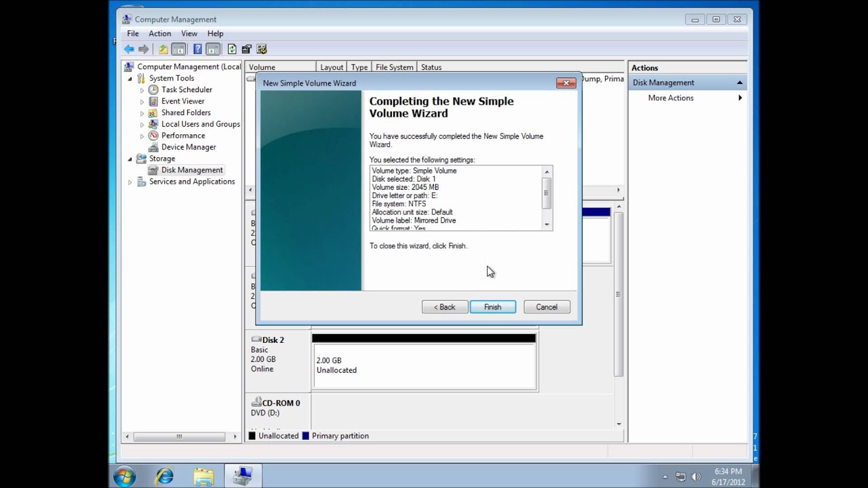Screen dimensions: 868x488
Task: Click the Storage icon in tree
Action: click(141, 159)
